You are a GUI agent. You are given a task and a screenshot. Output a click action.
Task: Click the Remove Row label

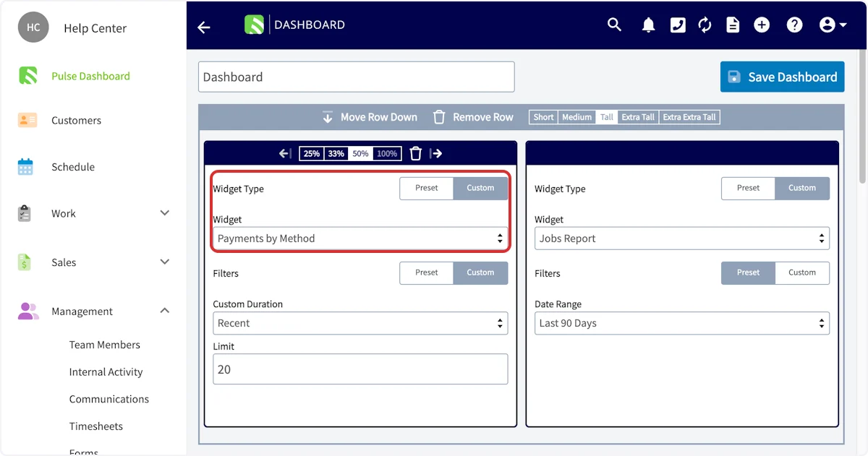tap(483, 117)
